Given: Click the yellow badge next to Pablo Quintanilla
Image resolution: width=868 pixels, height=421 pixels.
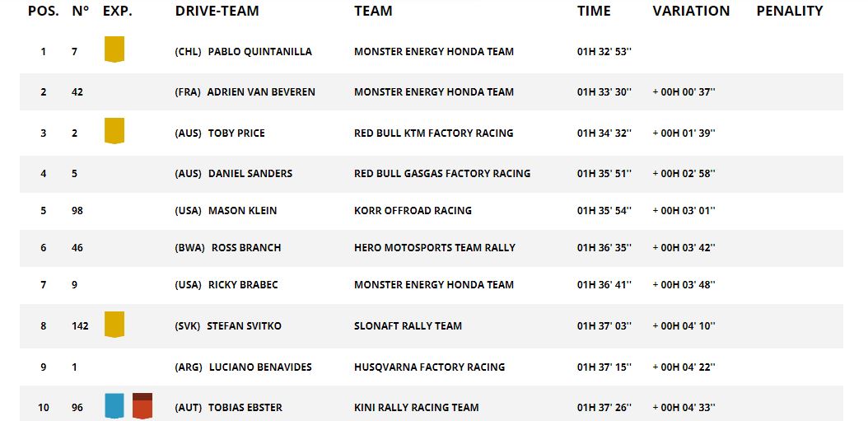Looking at the screenshot, I should (x=114, y=49).
